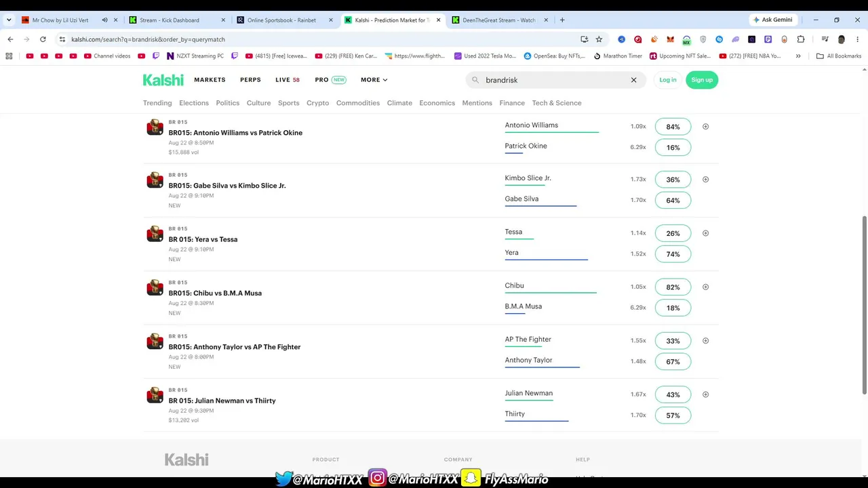Open the tab search dropdown arrow
Screen dimensions: 868x488
tap(9, 20)
